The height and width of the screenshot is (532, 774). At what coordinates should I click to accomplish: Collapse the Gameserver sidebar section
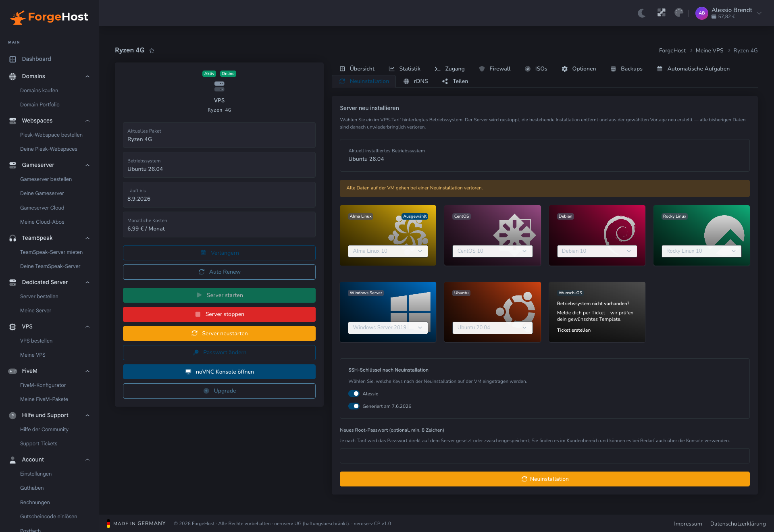click(x=87, y=165)
